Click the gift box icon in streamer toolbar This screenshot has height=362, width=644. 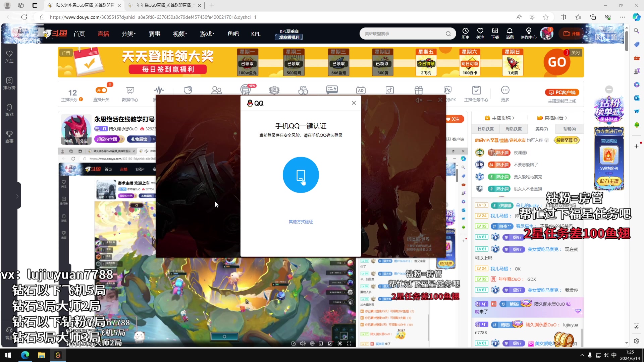(419, 90)
